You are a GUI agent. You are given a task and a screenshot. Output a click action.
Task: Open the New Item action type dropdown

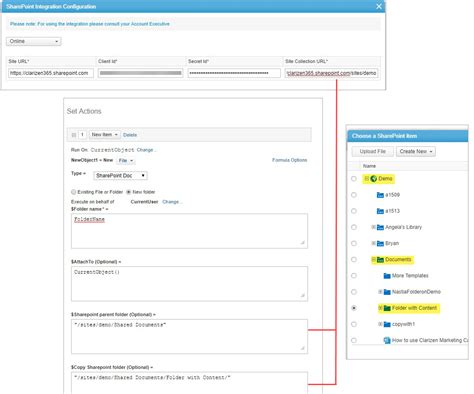click(x=105, y=135)
